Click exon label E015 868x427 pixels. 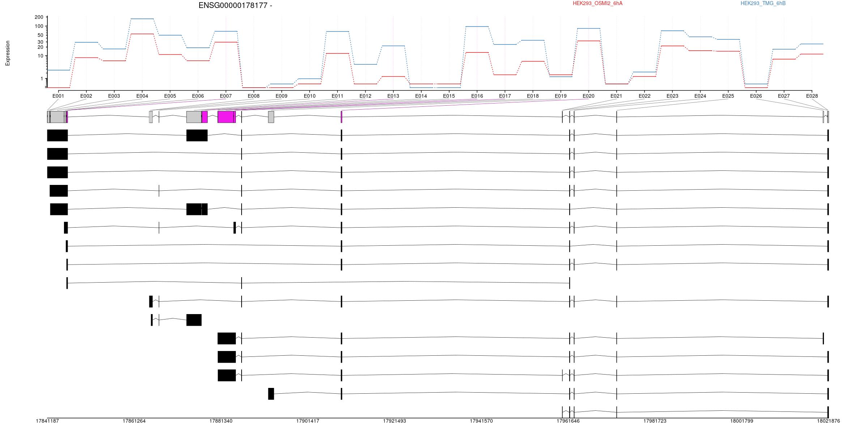(x=449, y=96)
